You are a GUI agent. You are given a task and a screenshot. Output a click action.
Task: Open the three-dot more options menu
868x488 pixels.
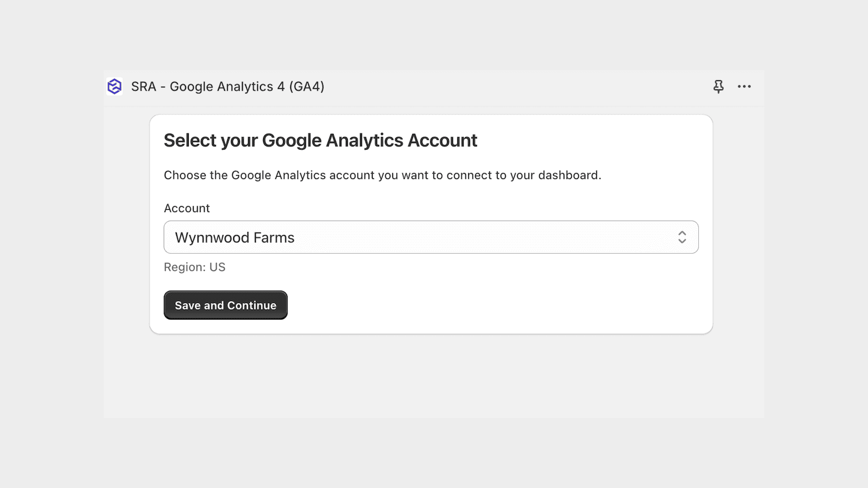pyautogui.click(x=744, y=86)
